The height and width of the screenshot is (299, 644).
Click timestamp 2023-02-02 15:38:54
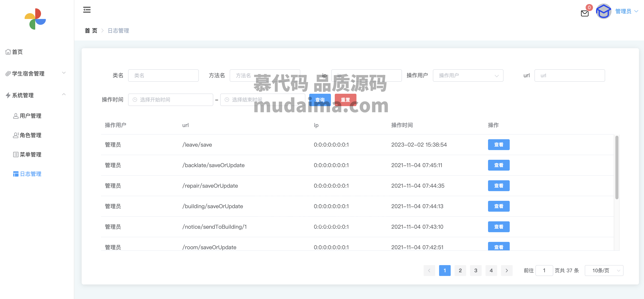(x=419, y=145)
